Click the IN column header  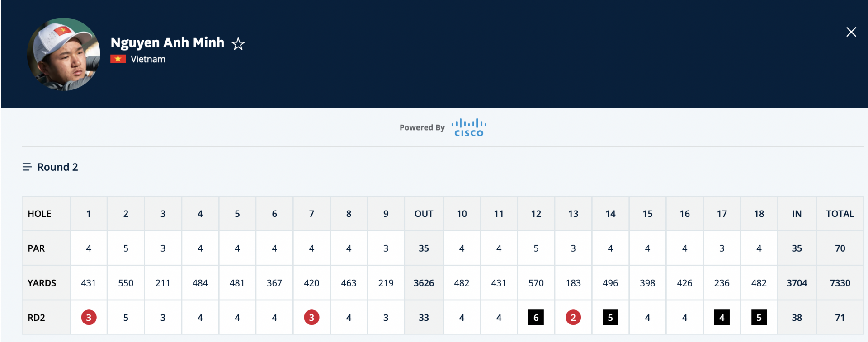[x=797, y=214]
